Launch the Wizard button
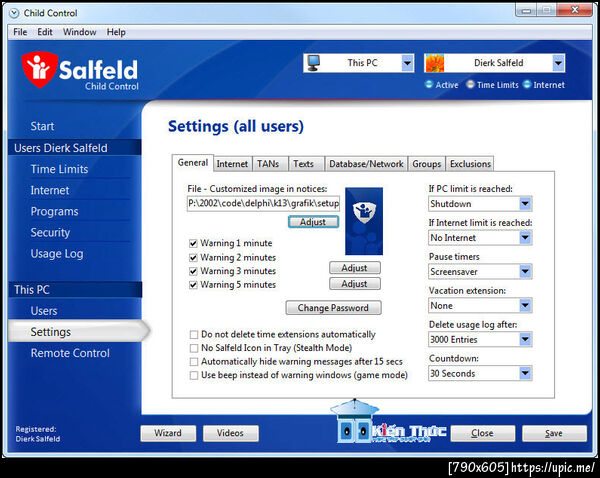Screen dimensions: 600x478 click(168, 433)
